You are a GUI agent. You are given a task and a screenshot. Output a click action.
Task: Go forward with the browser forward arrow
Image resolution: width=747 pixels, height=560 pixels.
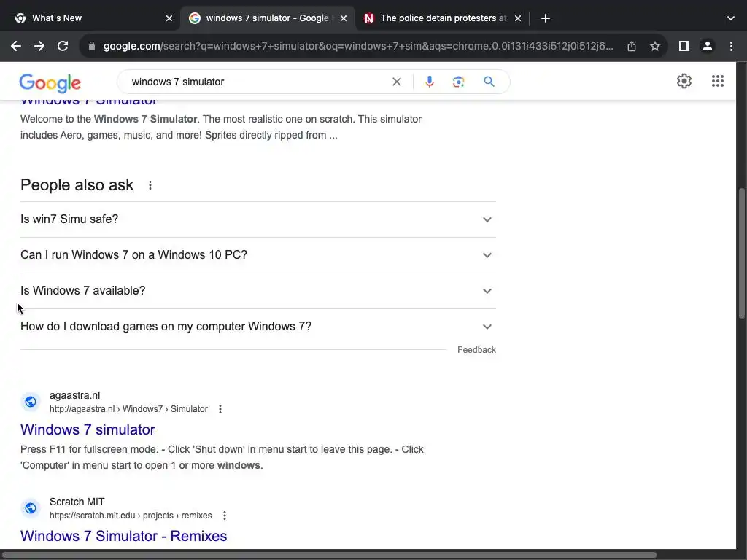39,46
